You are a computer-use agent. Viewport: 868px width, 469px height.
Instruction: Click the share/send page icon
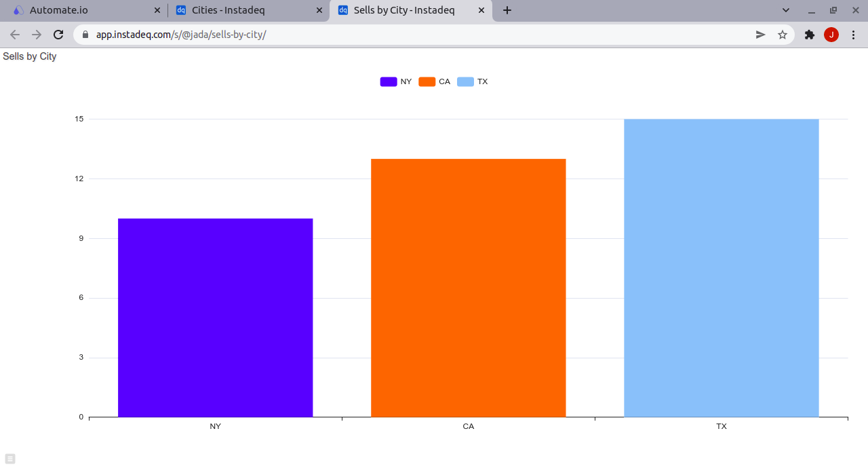pos(761,35)
